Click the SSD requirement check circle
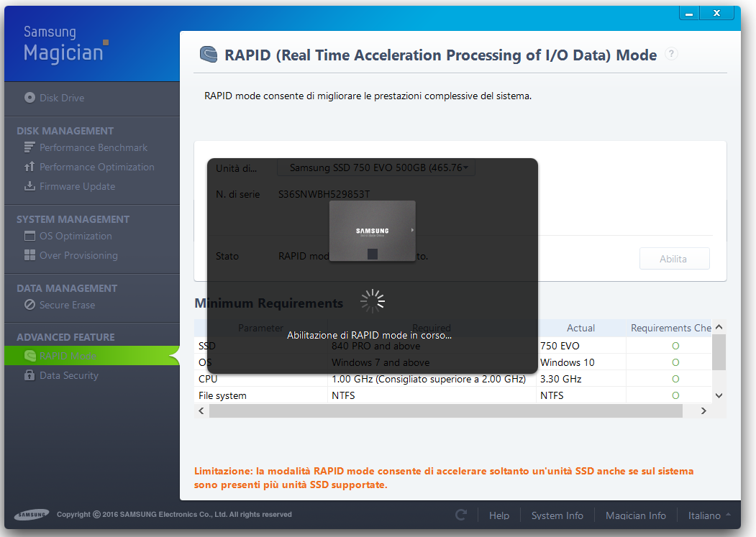The width and height of the screenshot is (756, 537). (675, 346)
